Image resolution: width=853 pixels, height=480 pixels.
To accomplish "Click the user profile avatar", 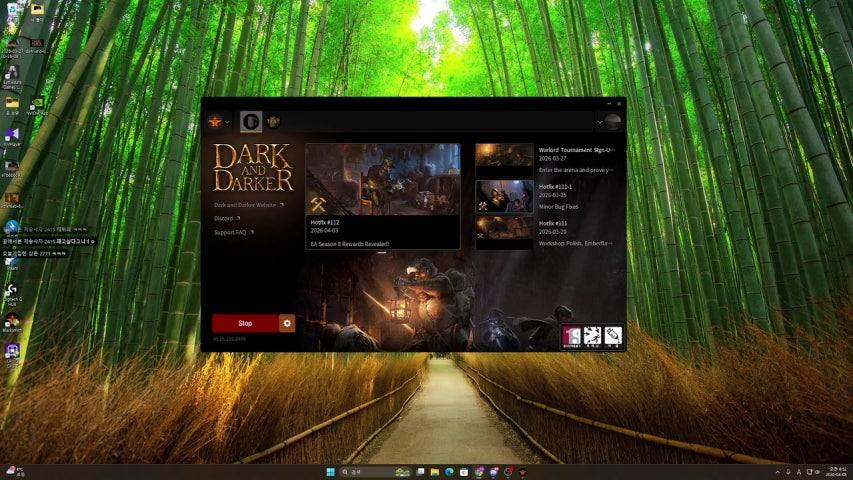I will [x=613, y=122].
